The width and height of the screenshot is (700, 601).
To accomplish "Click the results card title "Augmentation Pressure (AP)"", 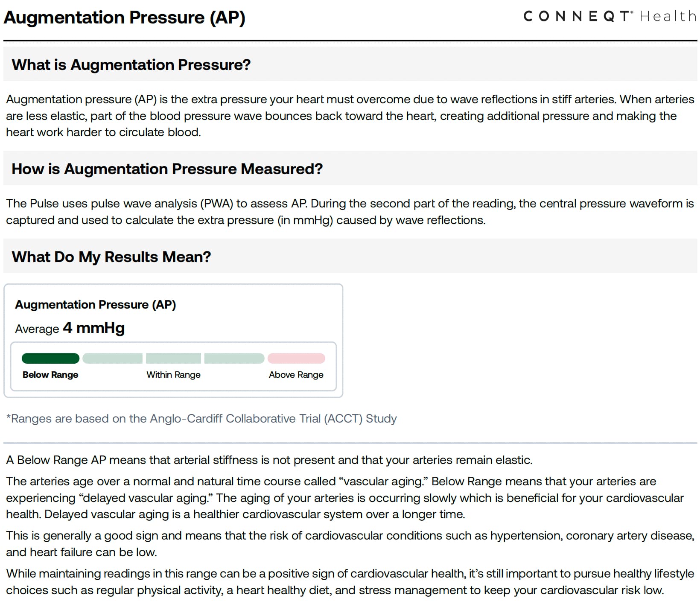I will coord(96,304).
